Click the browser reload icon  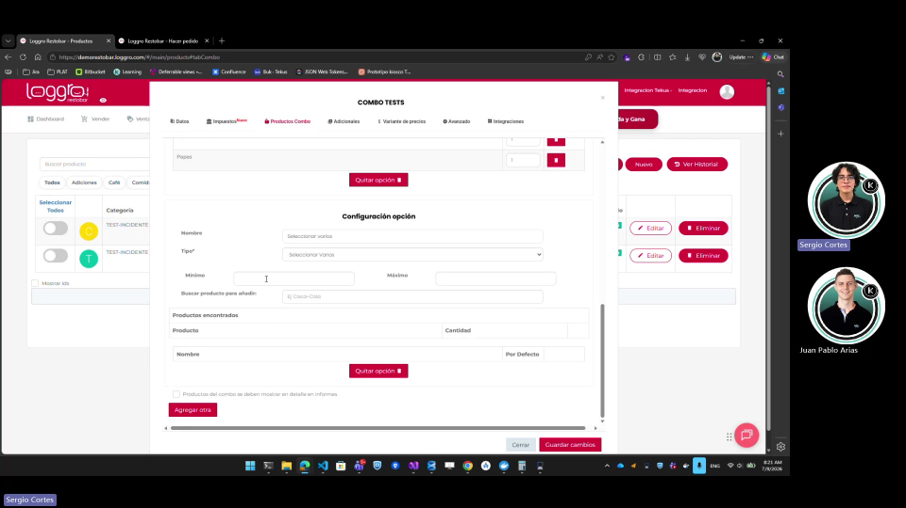coord(23,57)
